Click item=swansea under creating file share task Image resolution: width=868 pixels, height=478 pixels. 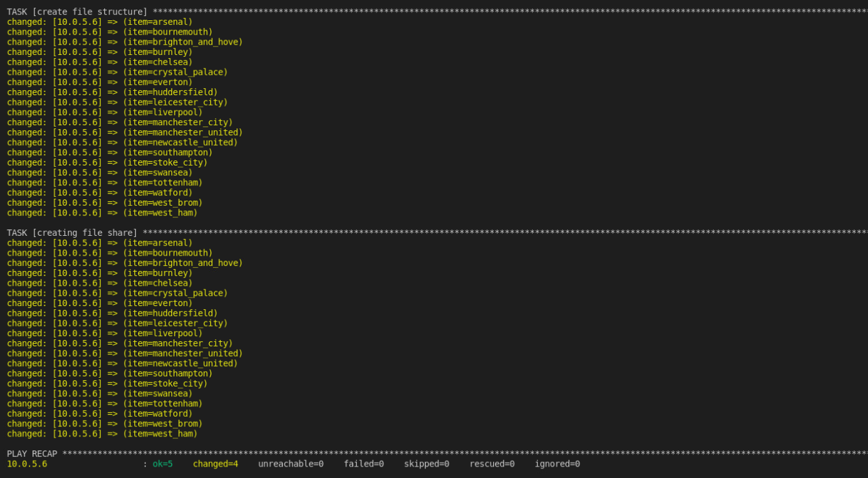tap(157, 394)
